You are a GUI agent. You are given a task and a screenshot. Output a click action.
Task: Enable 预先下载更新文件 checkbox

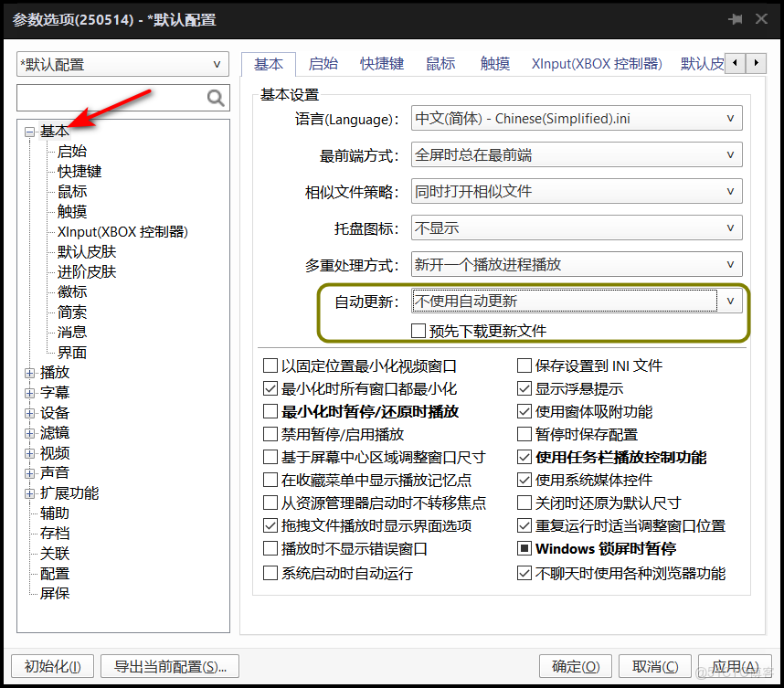point(418,331)
